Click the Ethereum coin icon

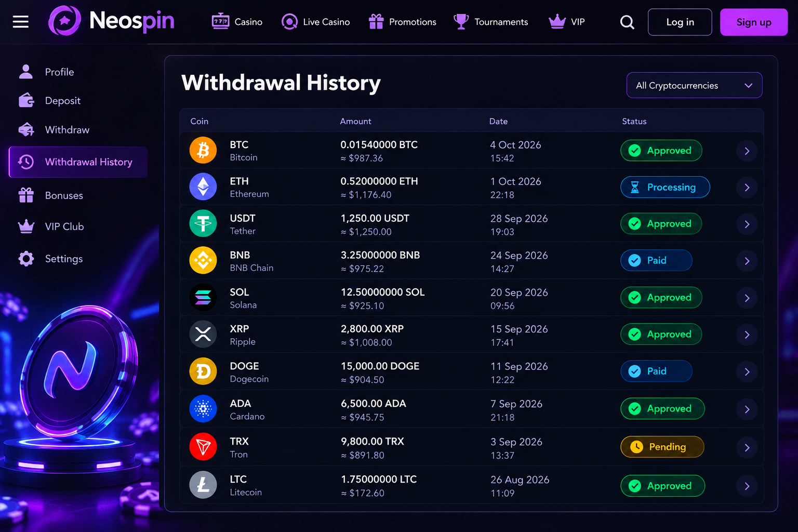pos(203,187)
